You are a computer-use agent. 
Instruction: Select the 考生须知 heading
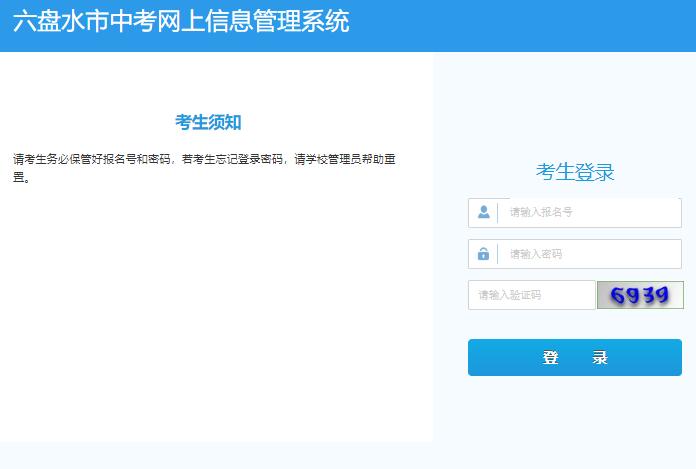(208, 122)
